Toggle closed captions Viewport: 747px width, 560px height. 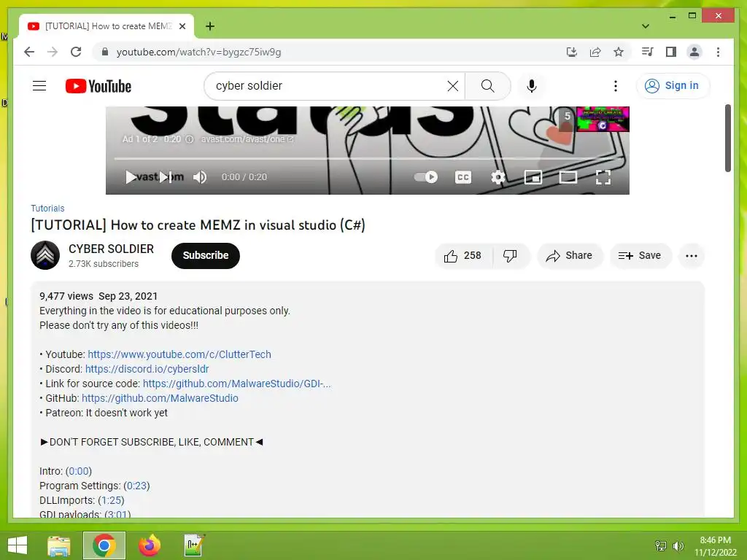click(463, 177)
